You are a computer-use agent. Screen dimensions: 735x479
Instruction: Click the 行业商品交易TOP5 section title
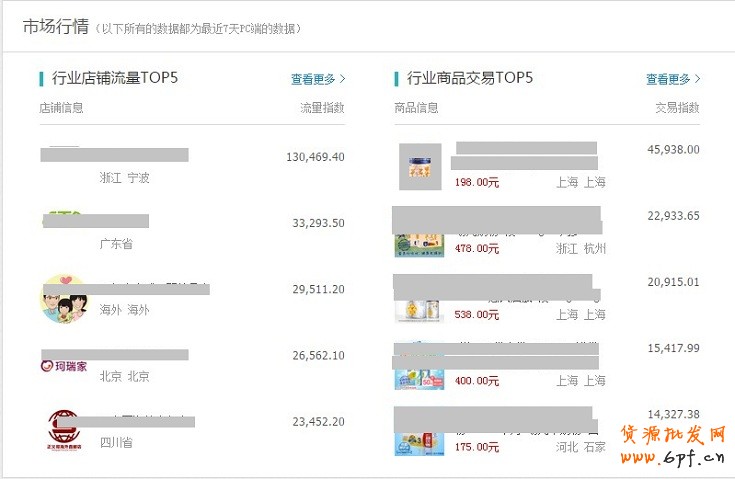click(470, 78)
